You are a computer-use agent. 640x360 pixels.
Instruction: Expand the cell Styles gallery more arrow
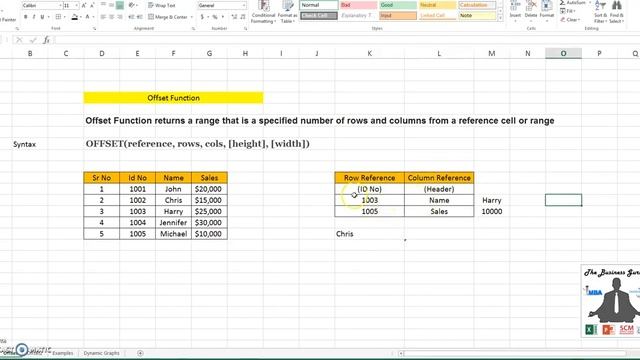(x=500, y=18)
